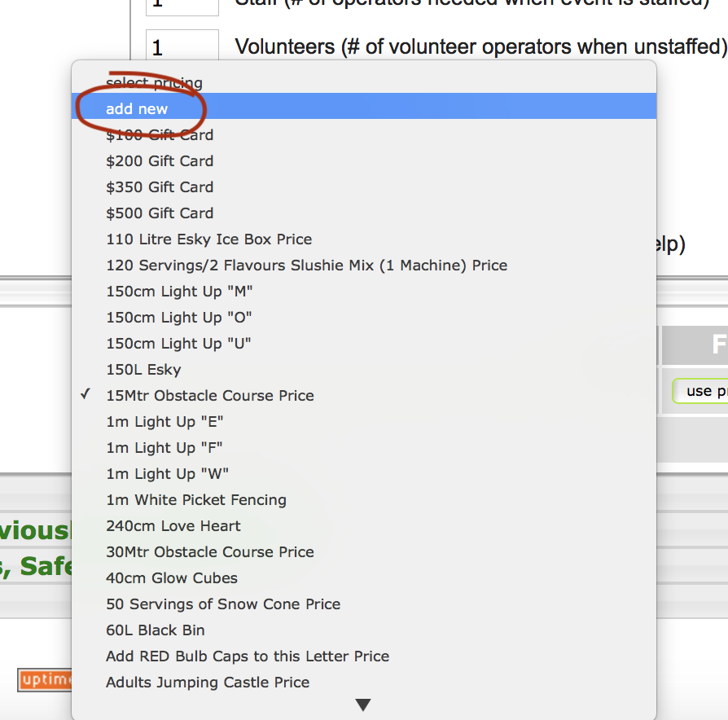728x720 pixels.
Task: Select 1m White Picket Fencing
Action: (x=195, y=500)
